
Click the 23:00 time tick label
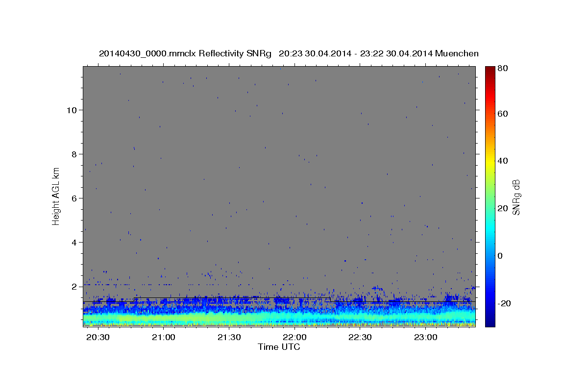[x=426, y=337]
